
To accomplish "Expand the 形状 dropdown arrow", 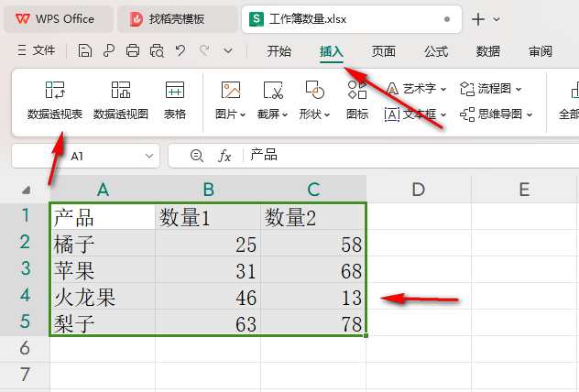I will coord(327,114).
